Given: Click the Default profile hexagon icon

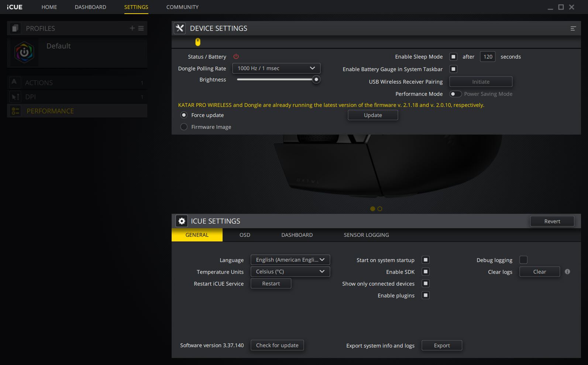Looking at the screenshot, I should 24,52.
